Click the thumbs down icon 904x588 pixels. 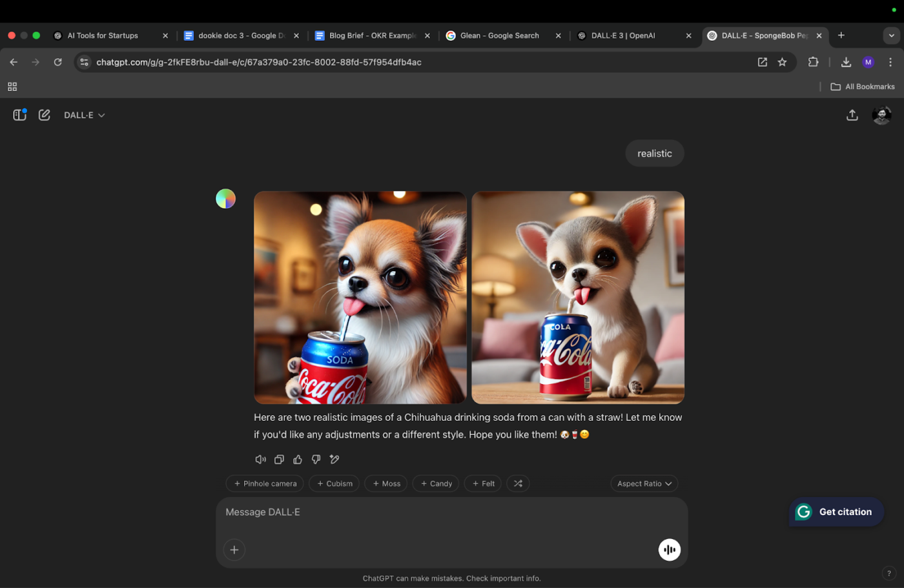coord(316,460)
